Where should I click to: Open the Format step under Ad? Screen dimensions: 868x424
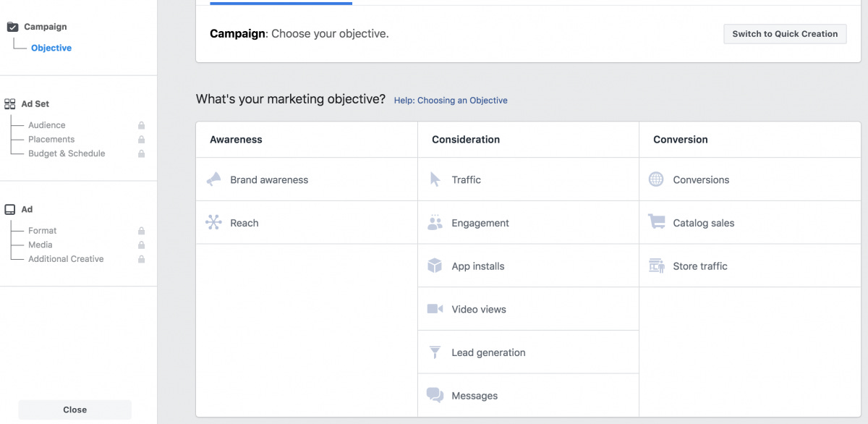click(43, 231)
